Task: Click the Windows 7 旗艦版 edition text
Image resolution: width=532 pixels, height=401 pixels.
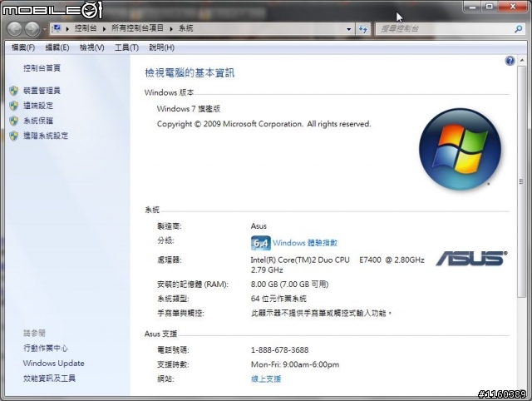Action: pyautogui.click(x=189, y=109)
